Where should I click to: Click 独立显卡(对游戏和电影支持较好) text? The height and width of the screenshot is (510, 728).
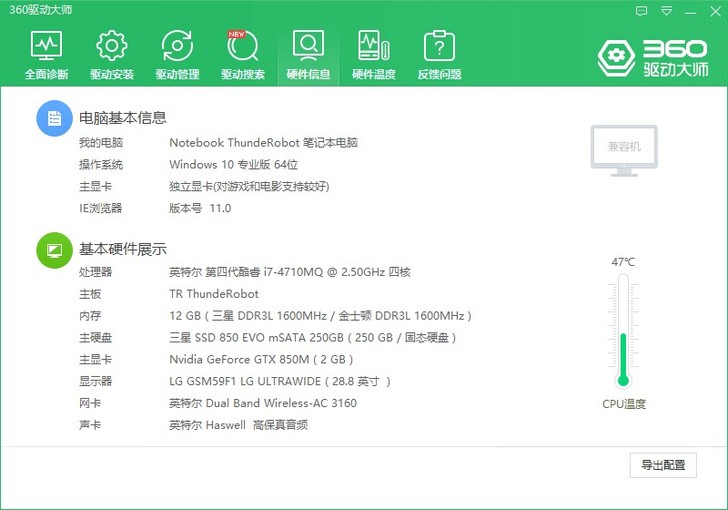pyautogui.click(x=249, y=186)
